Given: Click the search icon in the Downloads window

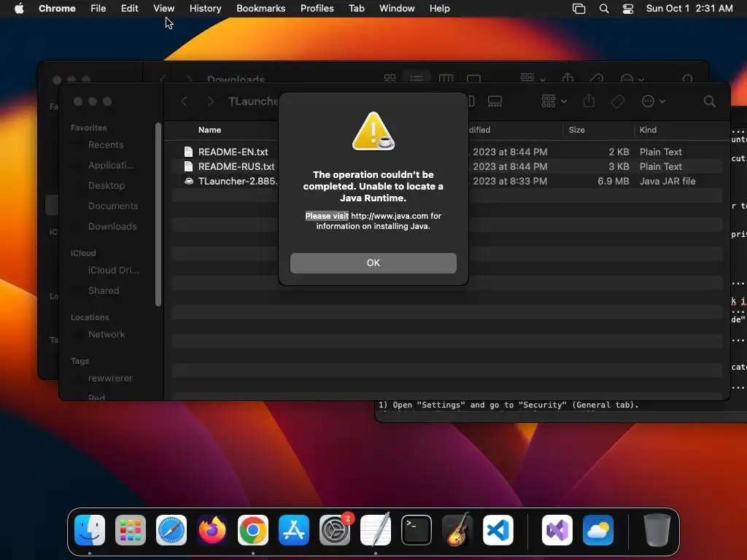Looking at the screenshot, I should [x=687, y=79].
